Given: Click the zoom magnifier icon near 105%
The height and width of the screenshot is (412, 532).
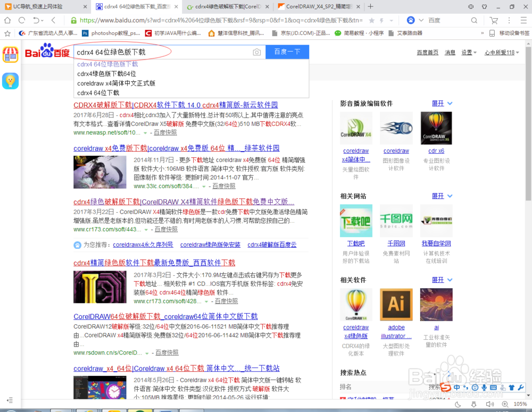Looking at the screenshot, I should (x=505, y=404).
